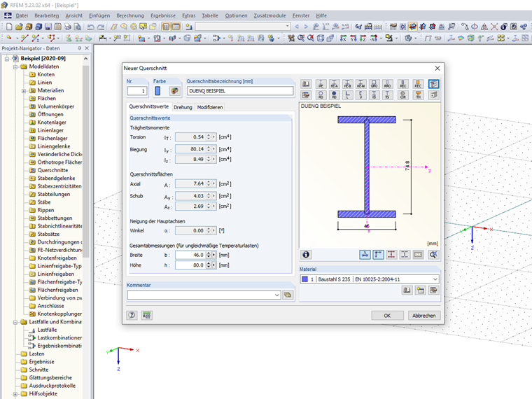Image resolution: width=532 pixels, height=399 pixels.
Task: Select the HE-B profile icon
Action: pos(347,84)
